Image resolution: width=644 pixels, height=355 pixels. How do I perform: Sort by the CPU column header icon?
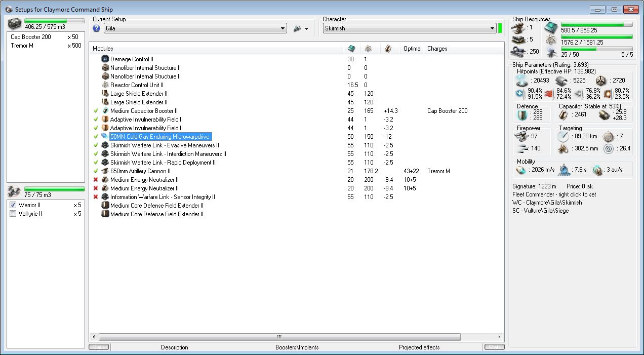pos(351,49)
